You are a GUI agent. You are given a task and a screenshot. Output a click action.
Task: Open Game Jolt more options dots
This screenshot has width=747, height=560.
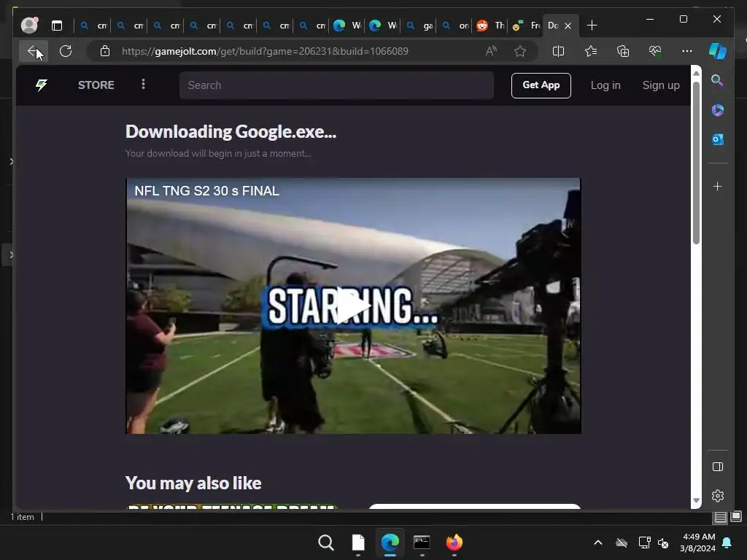(x=144, y=85)
